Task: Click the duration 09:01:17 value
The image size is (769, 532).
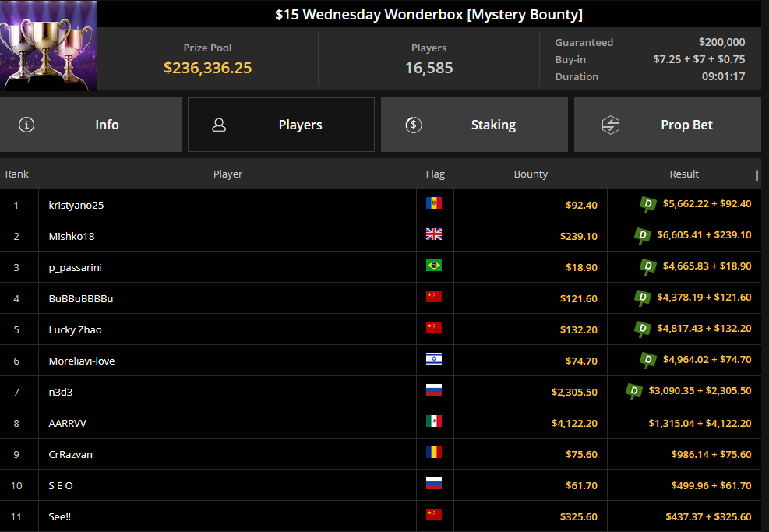Action: point(723,76)
